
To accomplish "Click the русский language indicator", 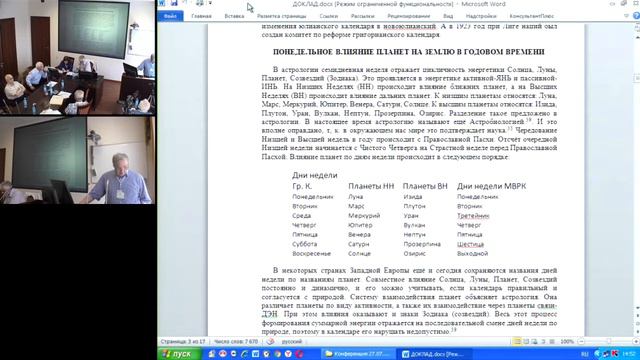I will coord(292,341).
